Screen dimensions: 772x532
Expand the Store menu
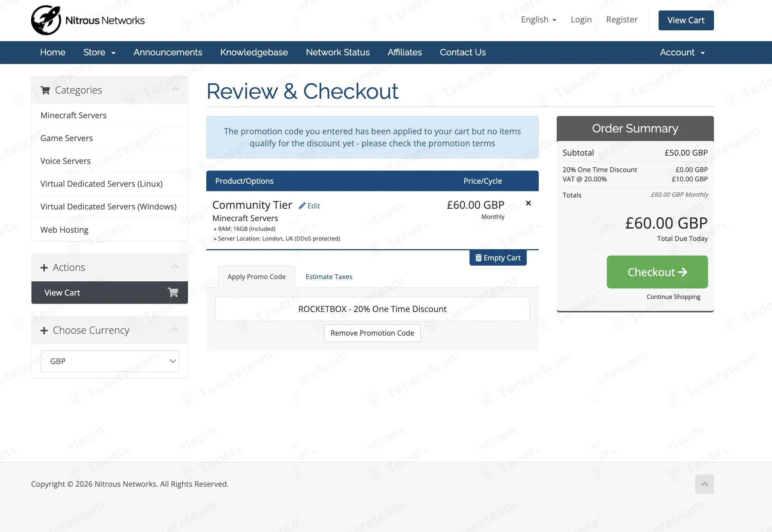click(99, 52)
